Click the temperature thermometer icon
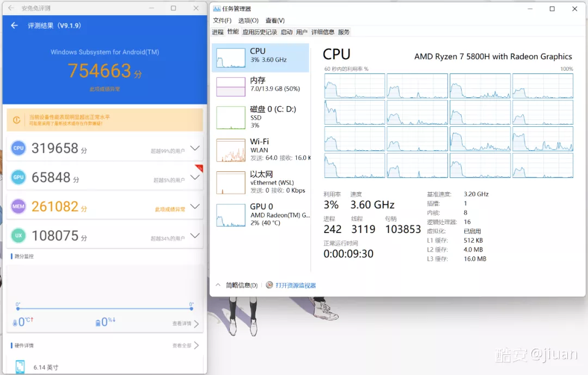Screen dimensions: 588x375 click(15, 322)
